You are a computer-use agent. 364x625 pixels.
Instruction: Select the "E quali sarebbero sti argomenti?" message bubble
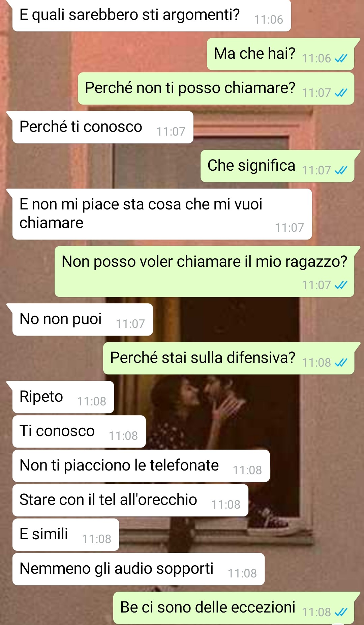152,16
